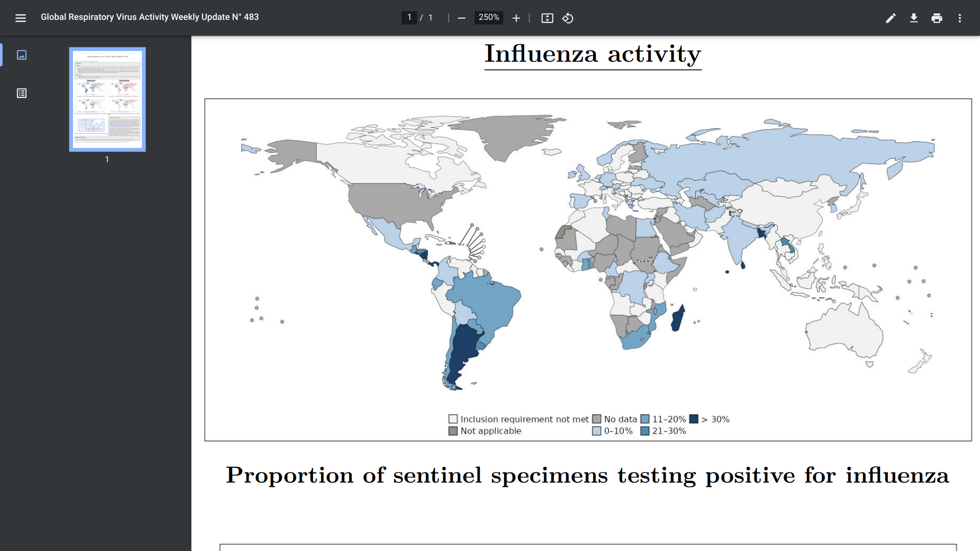The height and width of the screenshot is (551, 980).
Task: Click the fit to page icon
Action: 547,18
